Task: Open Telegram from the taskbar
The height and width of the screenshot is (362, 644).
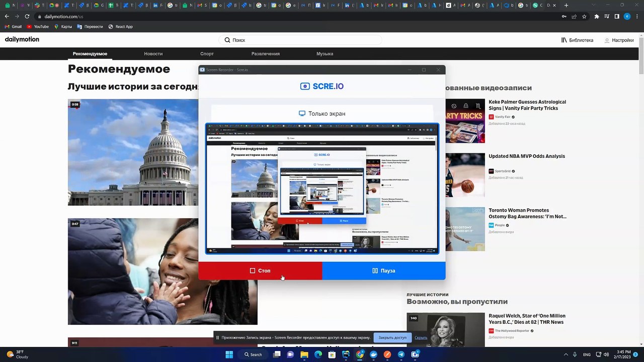Action: tap(401, 354)
